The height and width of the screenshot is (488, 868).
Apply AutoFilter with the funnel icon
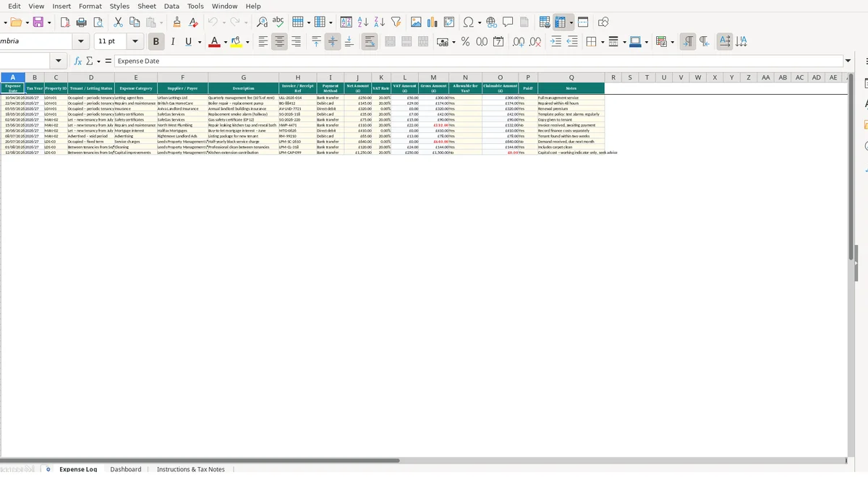396,22
